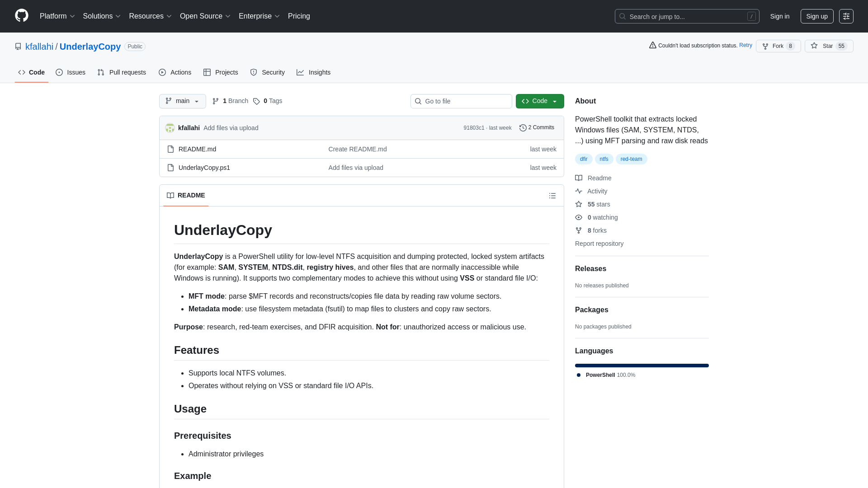868x488 pixels.
Task: Expand the main branch dropdown
Action: coord(182,101)
